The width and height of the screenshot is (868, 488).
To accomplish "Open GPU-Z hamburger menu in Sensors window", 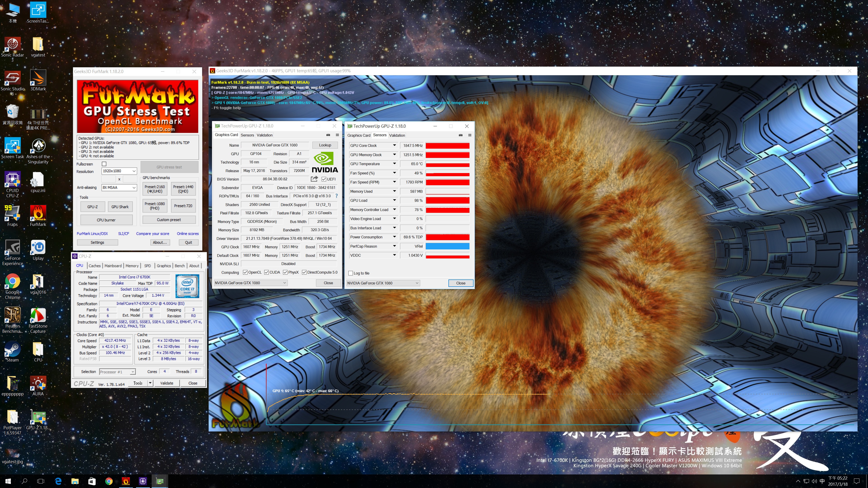I will [470, 135].
